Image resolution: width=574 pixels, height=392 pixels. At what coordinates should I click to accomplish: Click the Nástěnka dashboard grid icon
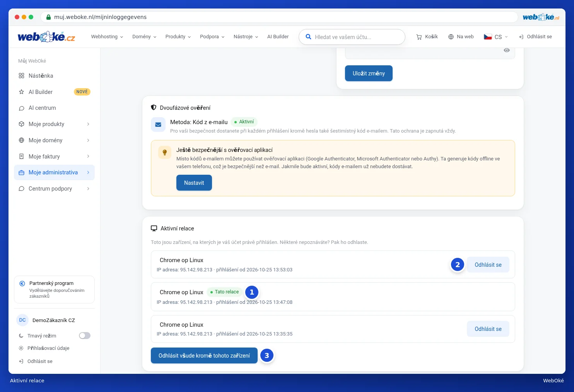21,76
